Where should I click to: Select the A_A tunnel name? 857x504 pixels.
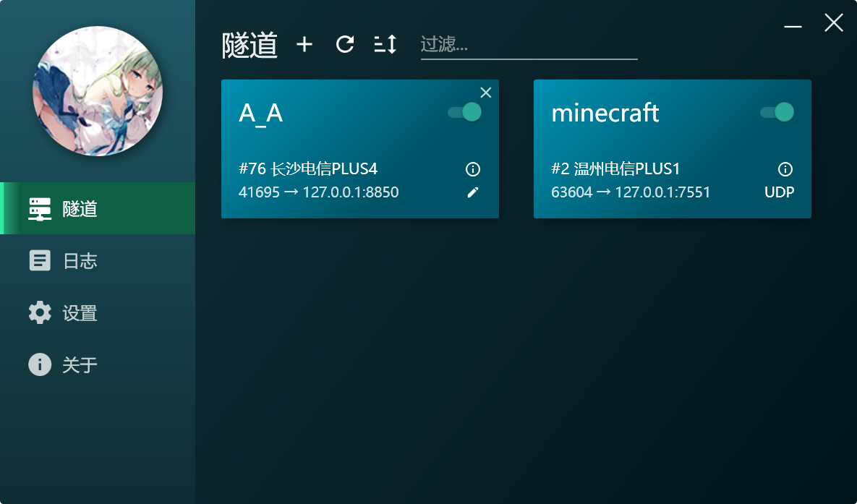[260, 114]
